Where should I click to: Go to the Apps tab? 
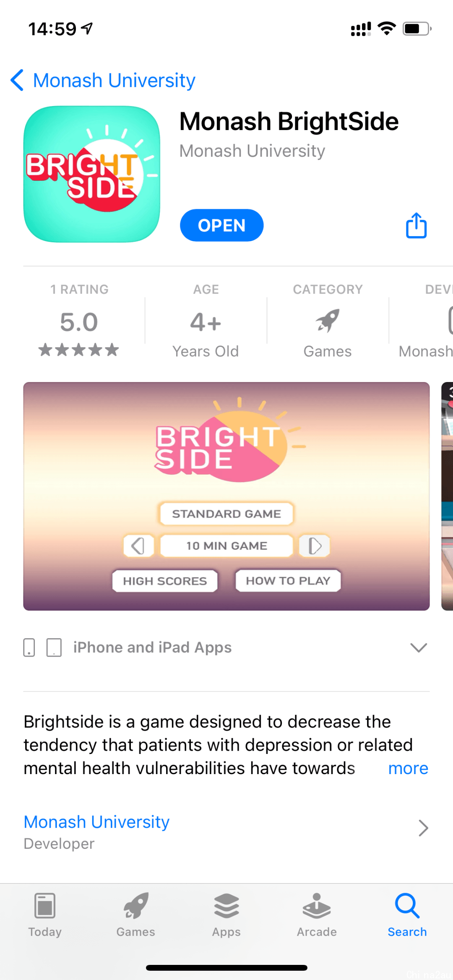[226, 915]
